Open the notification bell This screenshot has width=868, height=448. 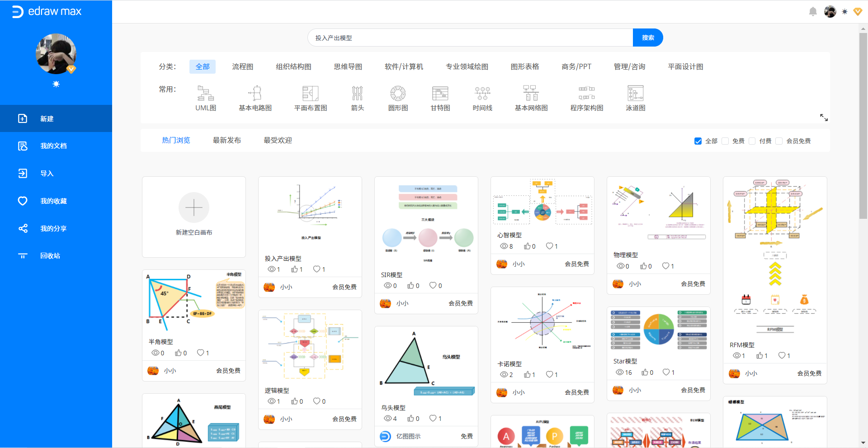813,12
